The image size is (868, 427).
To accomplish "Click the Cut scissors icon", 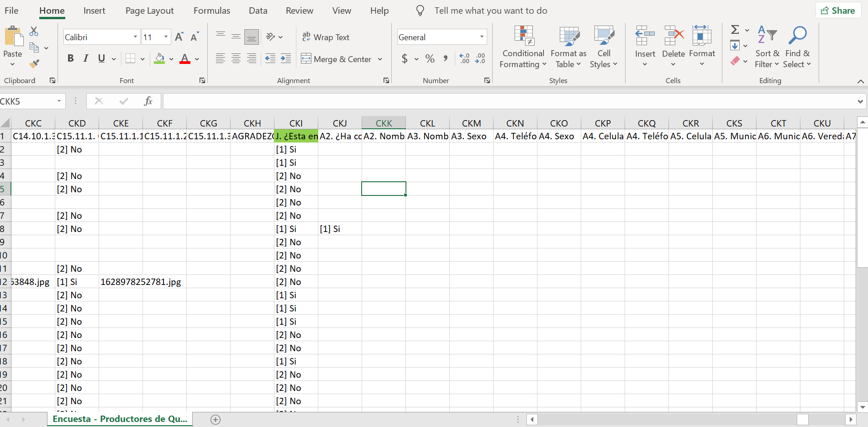I will point(34,32).
